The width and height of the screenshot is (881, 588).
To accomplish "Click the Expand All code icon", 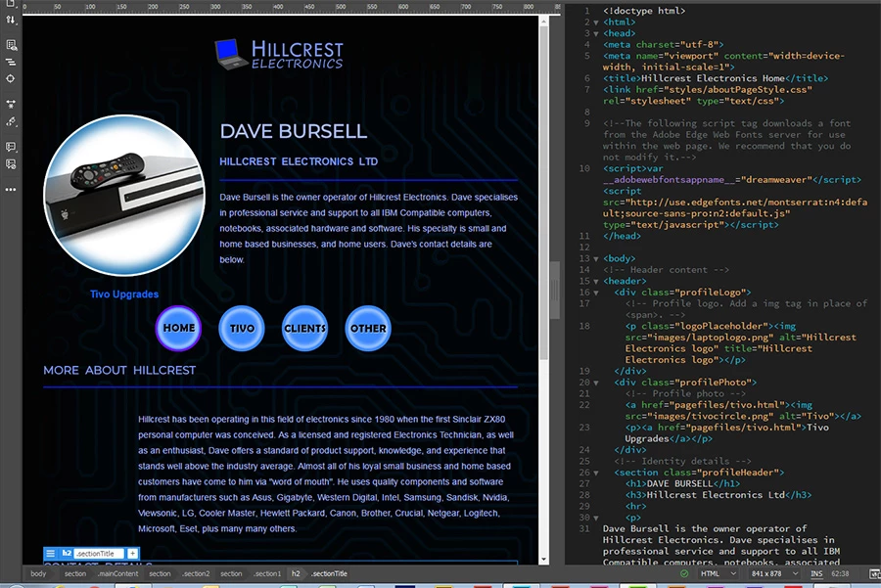I will (11, 104).
